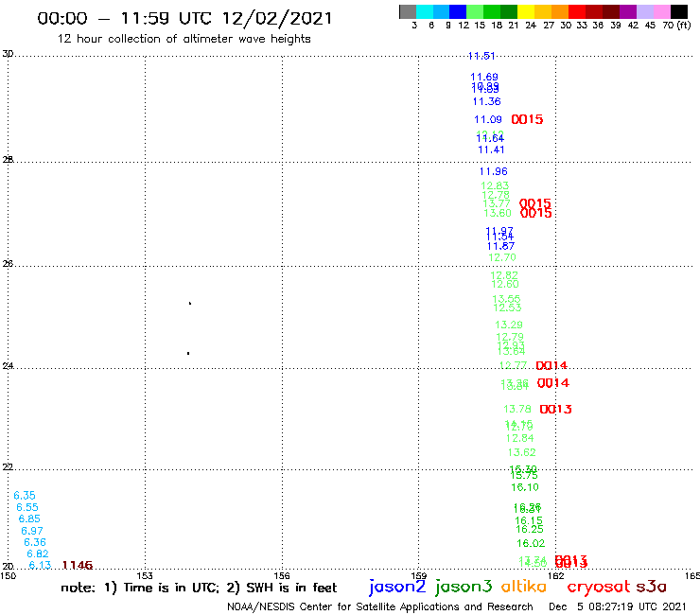Select the NOAA/NESDIS credit line
The width and height of the screenshot is (700, 615).
pyautogui.click(x=380, y=606)
